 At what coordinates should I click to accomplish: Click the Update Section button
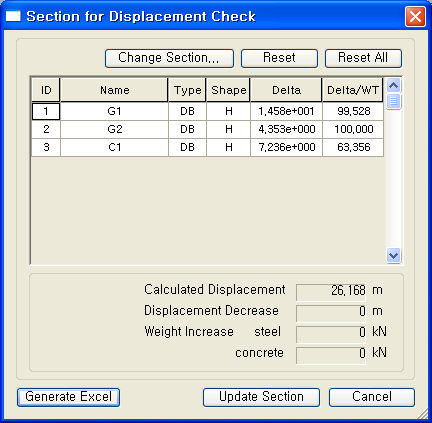261,397
